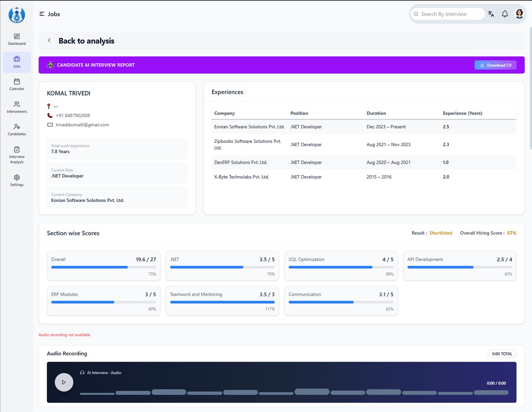Click the phone number +91 8487902808
Image resolution: width=532 pixels, height=412 pixels.
click(x=73, y=115)
